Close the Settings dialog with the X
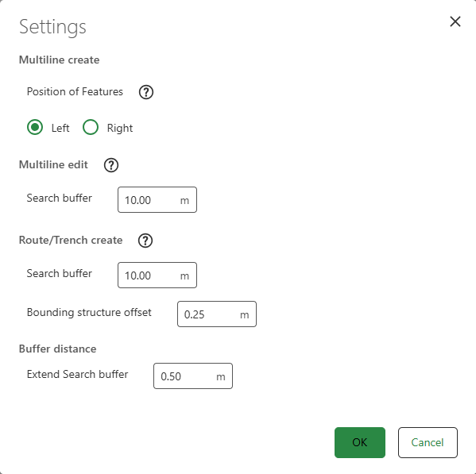Viewport: 476px width, 474px height. 455,21
